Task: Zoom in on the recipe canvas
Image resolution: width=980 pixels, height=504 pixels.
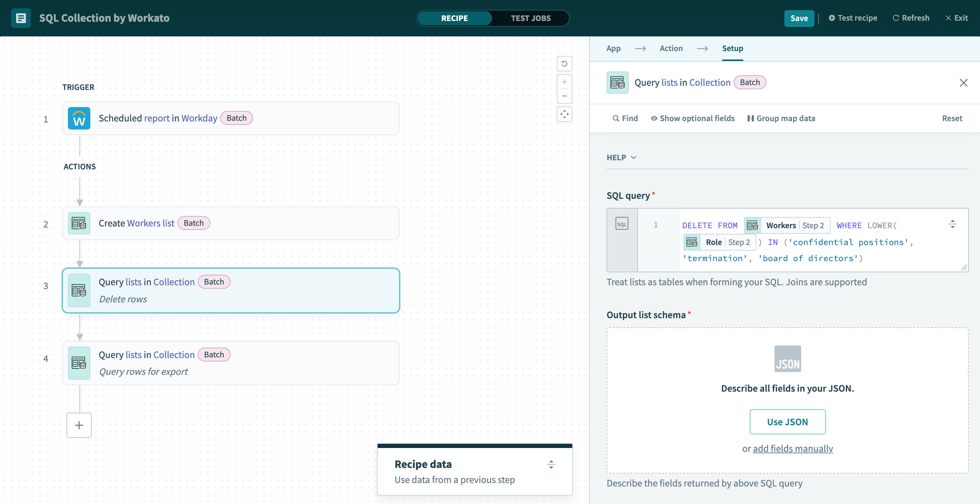Action: 564,82
